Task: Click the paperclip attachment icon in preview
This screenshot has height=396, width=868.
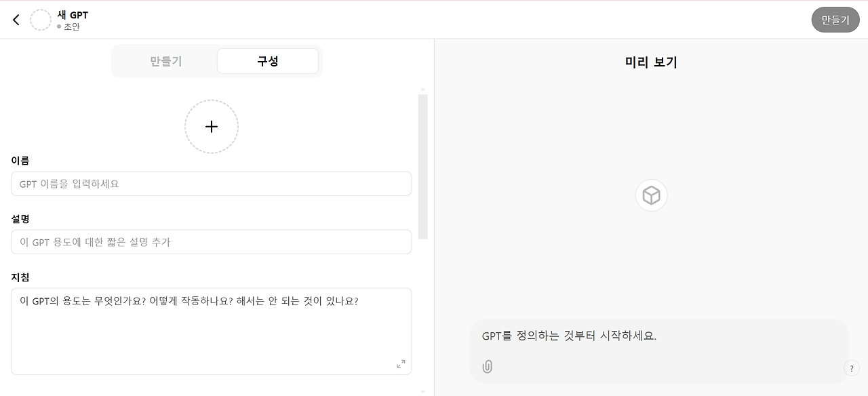Action: point(487,367)
